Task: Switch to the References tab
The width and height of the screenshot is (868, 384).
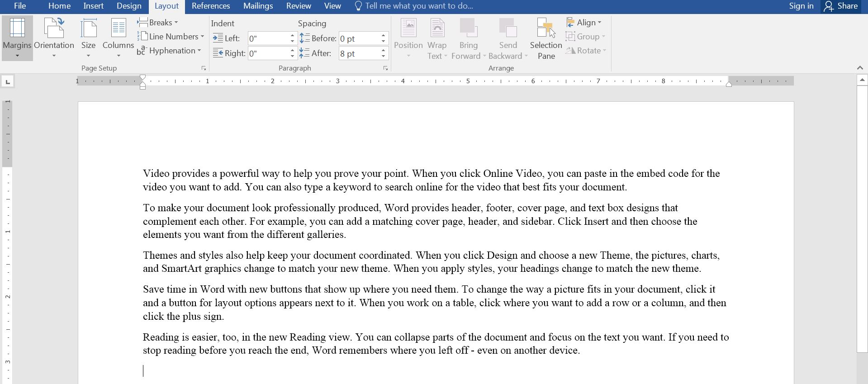Action: click(210, 6)
